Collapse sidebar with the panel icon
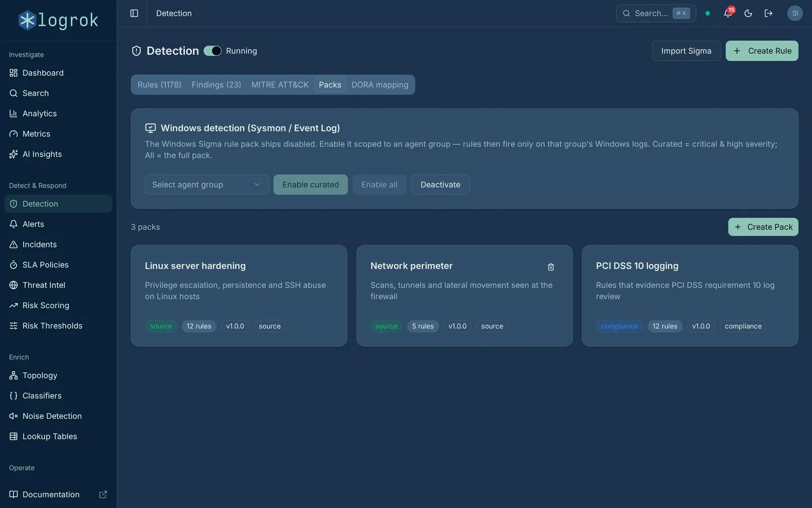Image resolution: width=812 pixels, height=508 pixels. pyautogui.click(x=134, y=13)
